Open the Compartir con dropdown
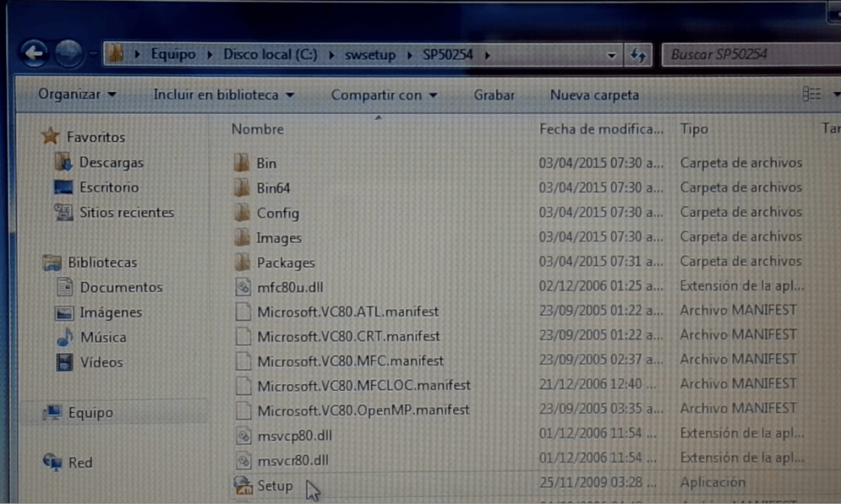841x504 pixels. (x=379, y=94)
